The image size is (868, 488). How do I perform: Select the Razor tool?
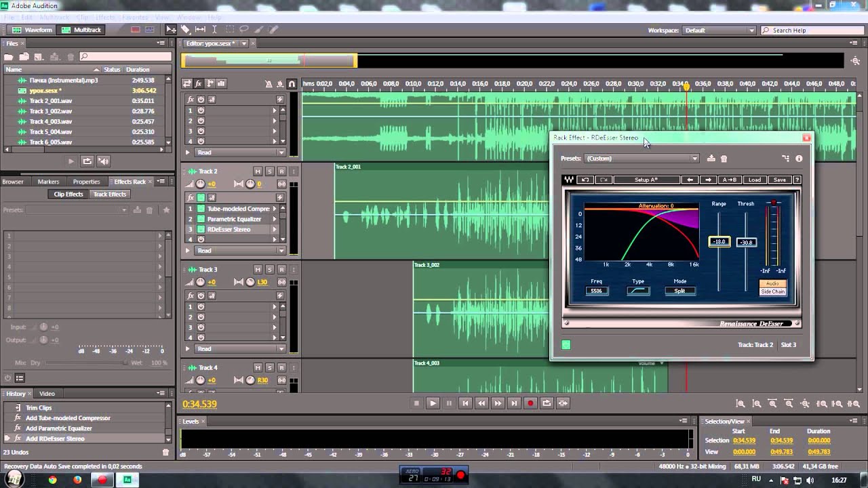(x=185, y=30)
